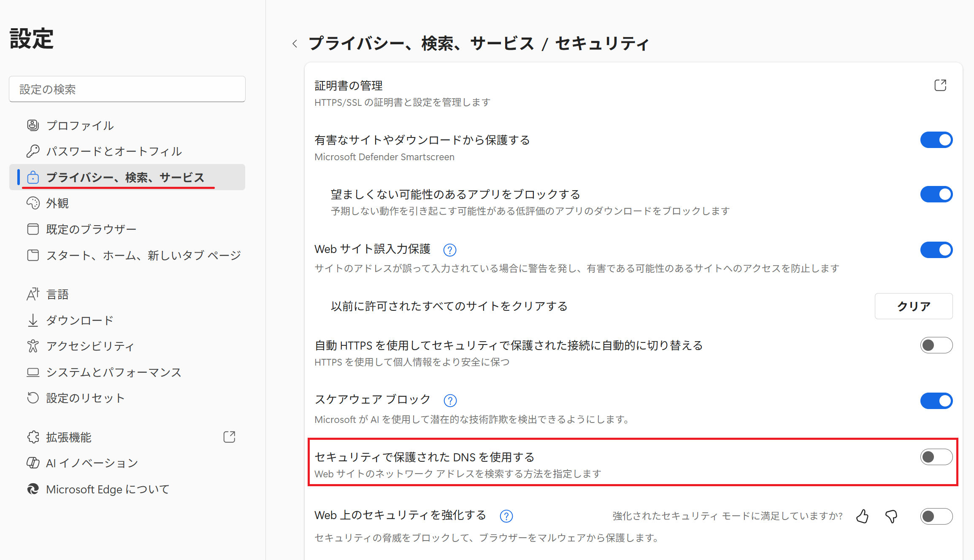Click the 設定の検索 search field
This screenshot has height=560, width=974.
pos(127,89)
